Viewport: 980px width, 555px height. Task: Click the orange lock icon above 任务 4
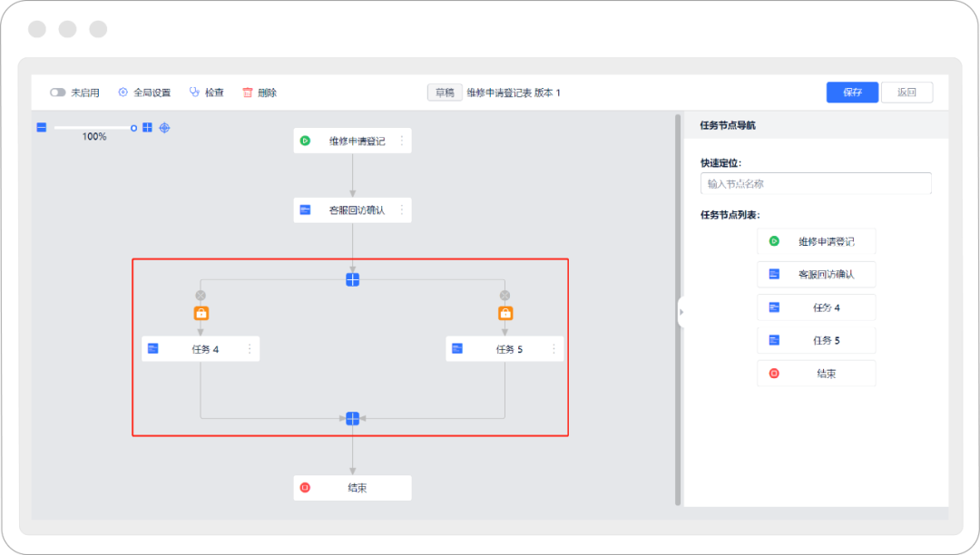201,314
